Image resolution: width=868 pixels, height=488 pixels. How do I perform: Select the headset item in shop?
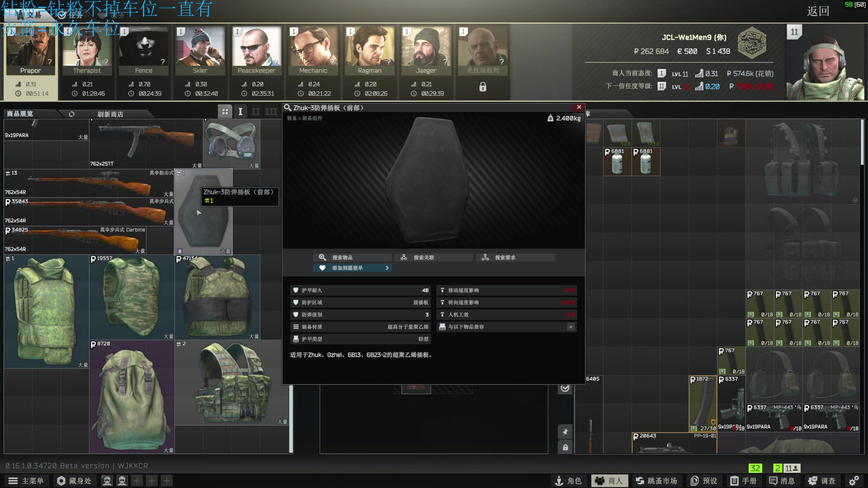pyautogui.click(x=232, y=144)
